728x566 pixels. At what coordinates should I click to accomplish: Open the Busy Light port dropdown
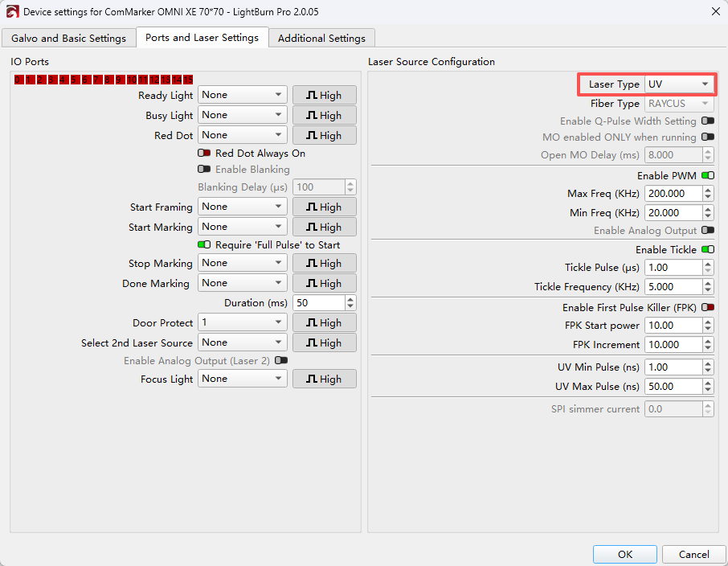(x=242, y=115)
